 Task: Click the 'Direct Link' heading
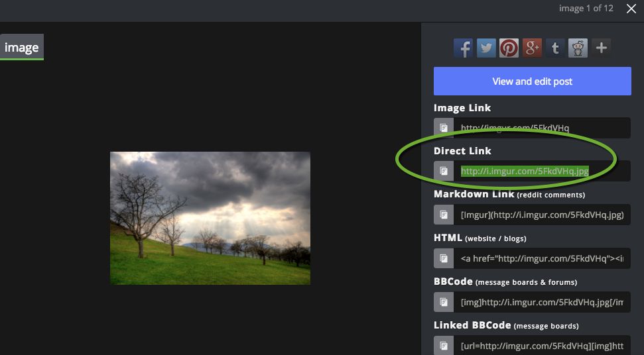pos(462,151)
